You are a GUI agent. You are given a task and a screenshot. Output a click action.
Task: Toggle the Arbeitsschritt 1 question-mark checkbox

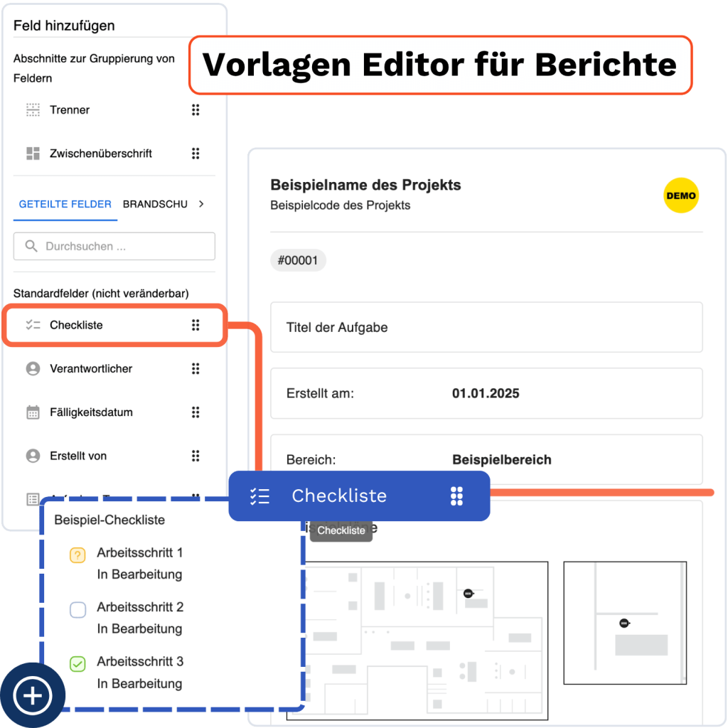tap(77, 555)
